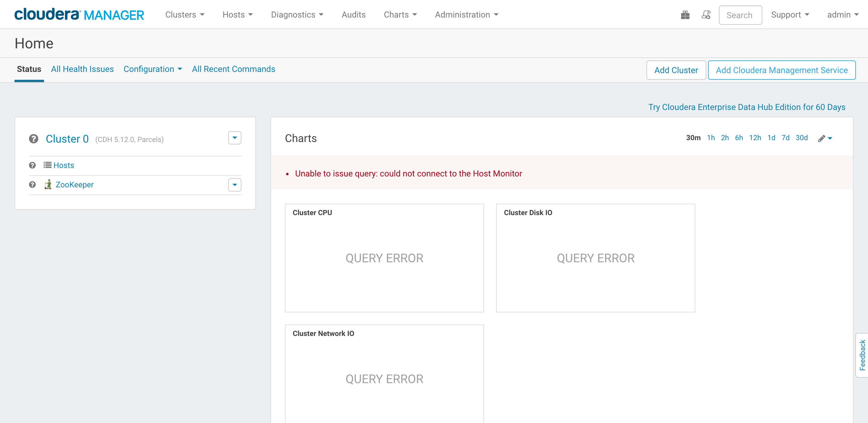This screenshot has width=868, height=423.
Task: Click the ZooKeeper service icon
Action: tap(49, 185)
